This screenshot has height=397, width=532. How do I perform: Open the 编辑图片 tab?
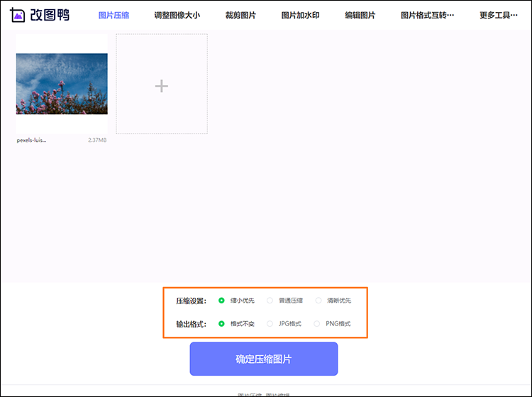360,15
